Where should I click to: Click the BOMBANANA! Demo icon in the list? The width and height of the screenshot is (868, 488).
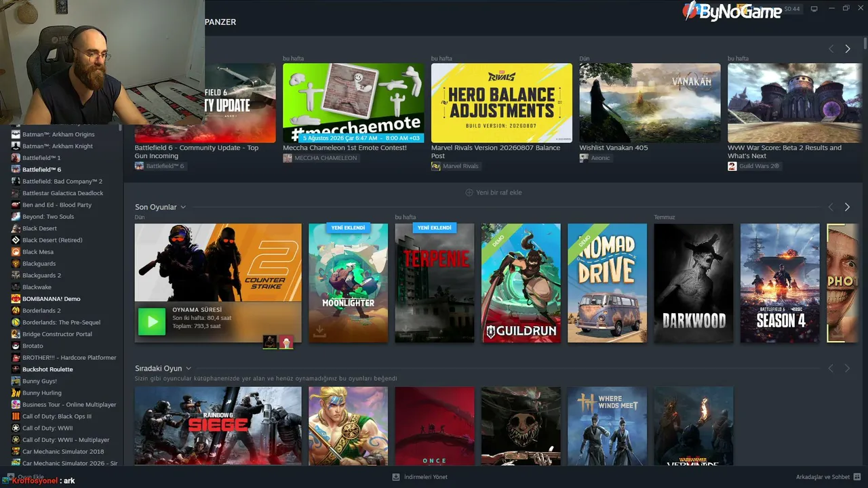[x=16, y=299]
